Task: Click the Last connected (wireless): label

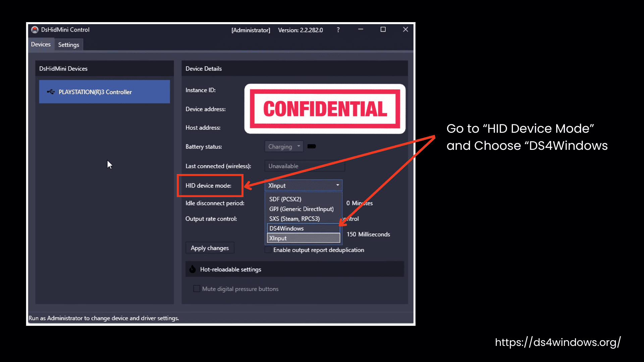Action: click(x=218, y=166)
